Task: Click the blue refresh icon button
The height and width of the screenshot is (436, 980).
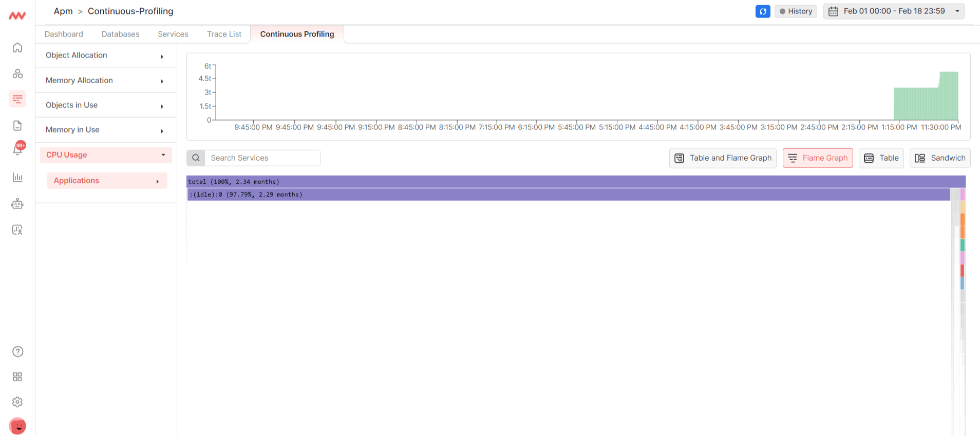Action: [763, 11]
